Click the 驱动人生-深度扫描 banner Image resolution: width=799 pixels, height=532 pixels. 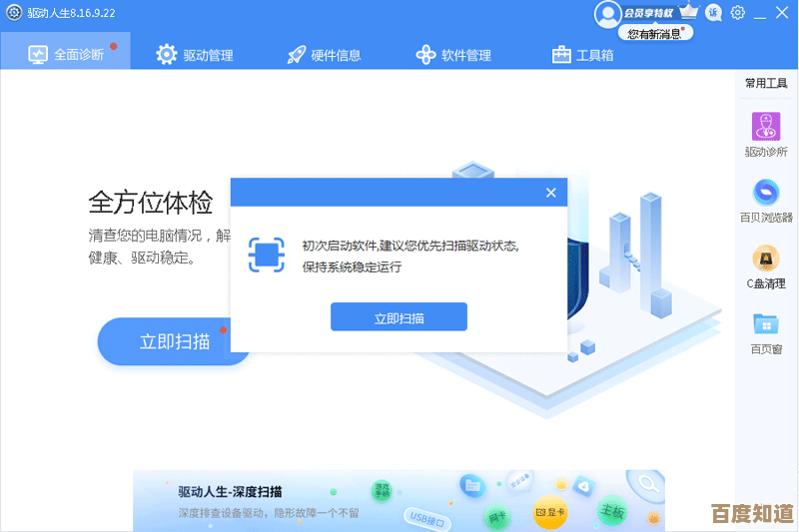(x=399, y=501)
